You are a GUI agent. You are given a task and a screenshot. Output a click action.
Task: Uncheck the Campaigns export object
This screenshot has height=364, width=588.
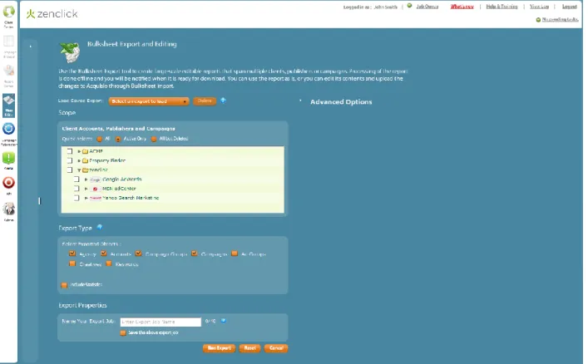click(195, 253)
